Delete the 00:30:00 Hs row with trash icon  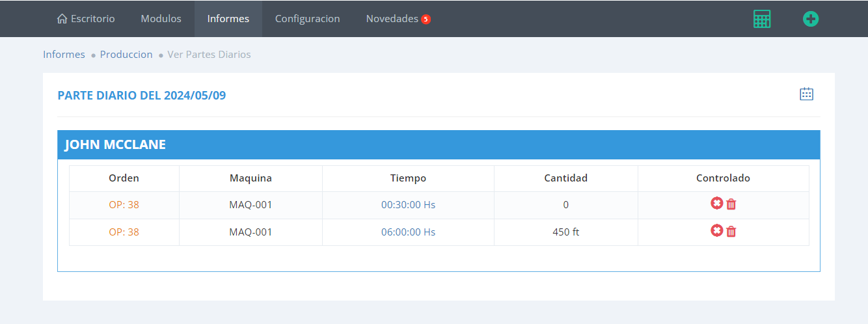pyautogui.click(x=731, y=204)
